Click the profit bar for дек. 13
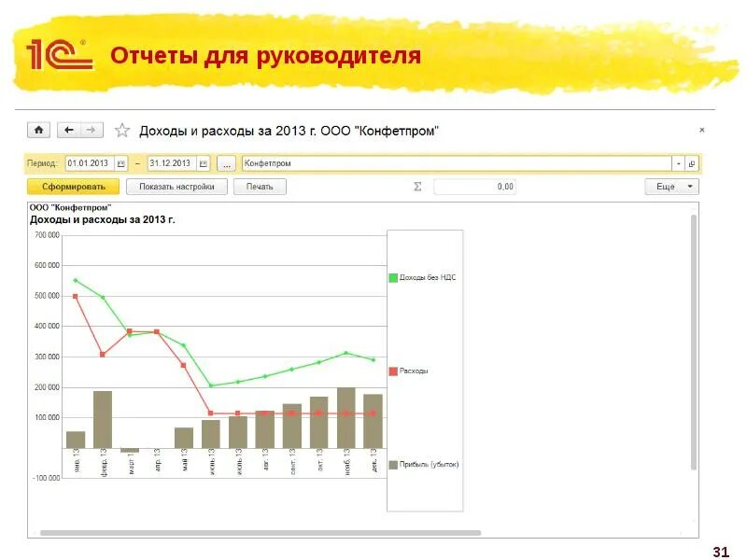Image resolution: width=747 pixels, height=560 pixels. pos(373,421)
